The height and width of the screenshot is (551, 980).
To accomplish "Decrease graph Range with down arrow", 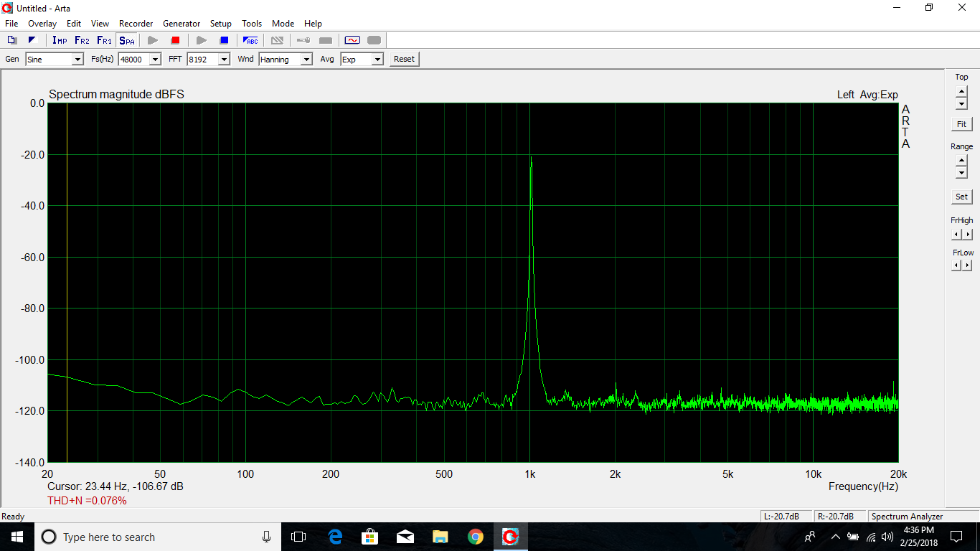I will [961, 173].
